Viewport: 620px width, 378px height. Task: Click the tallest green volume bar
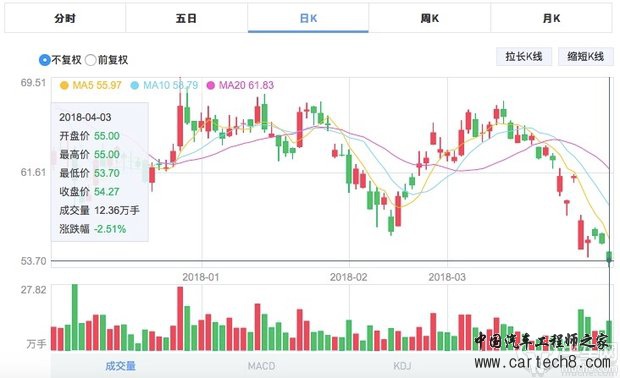coord(75,317)
